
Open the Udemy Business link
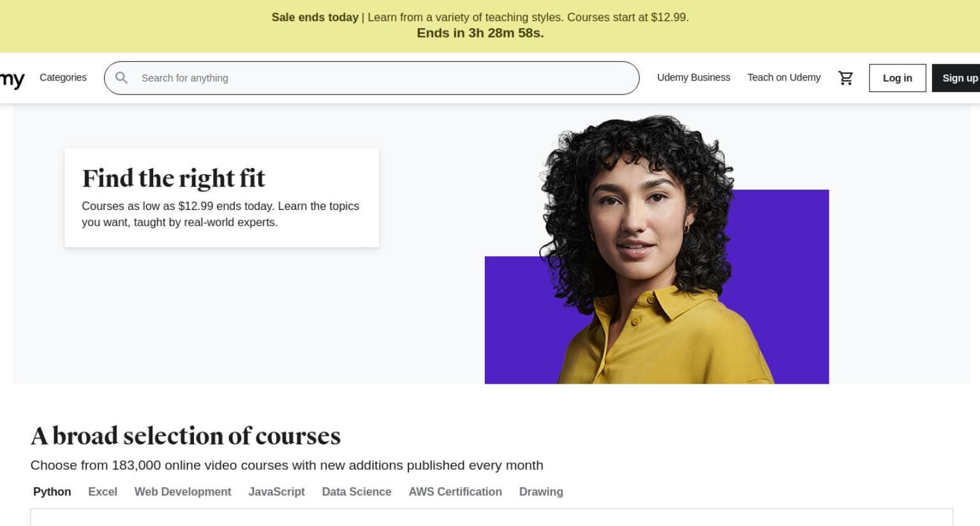694,77
